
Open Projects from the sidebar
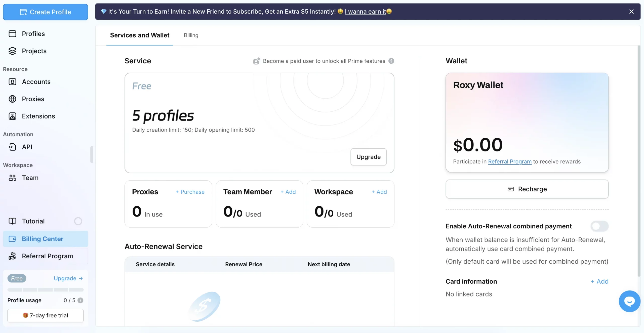pos(34,51)
